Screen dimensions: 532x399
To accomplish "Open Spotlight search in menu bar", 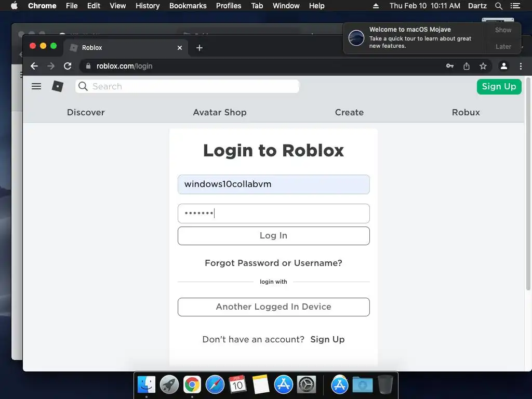I will [498, 6].
